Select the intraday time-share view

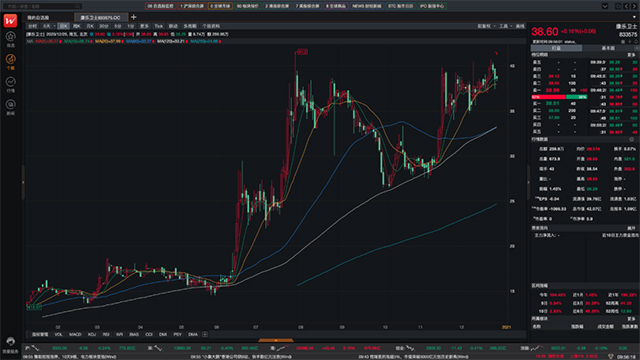tap(32, 26)
